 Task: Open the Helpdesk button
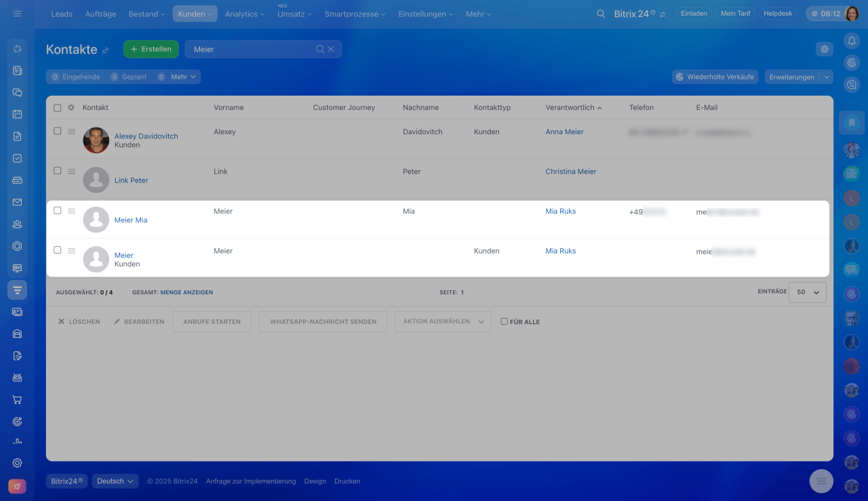778,14
